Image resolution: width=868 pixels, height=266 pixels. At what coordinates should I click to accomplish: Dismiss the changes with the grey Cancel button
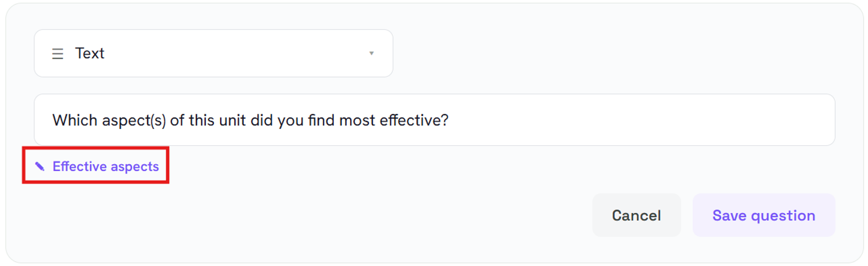pyautogui.click(x=636, y=215)
